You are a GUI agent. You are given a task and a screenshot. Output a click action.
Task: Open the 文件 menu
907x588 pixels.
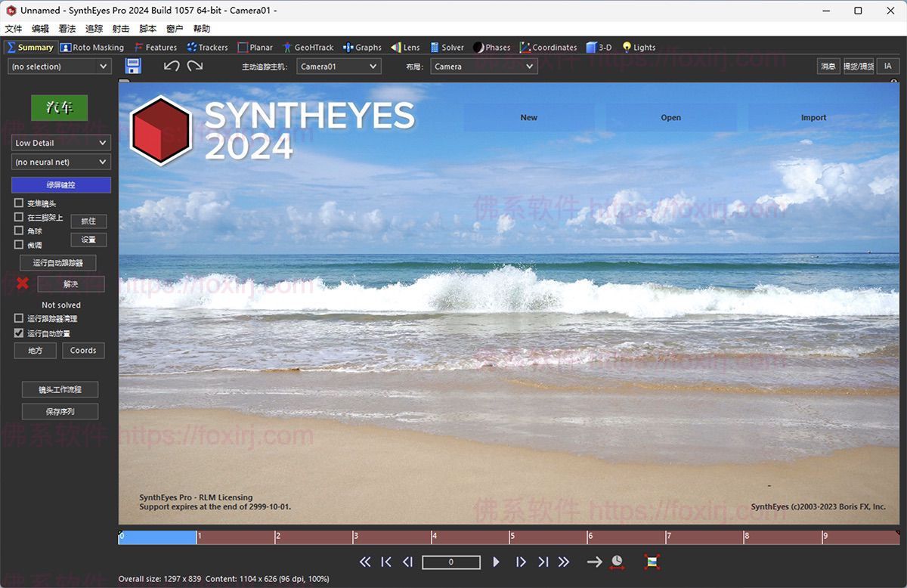pyautogui.click(x=13, y=28)
